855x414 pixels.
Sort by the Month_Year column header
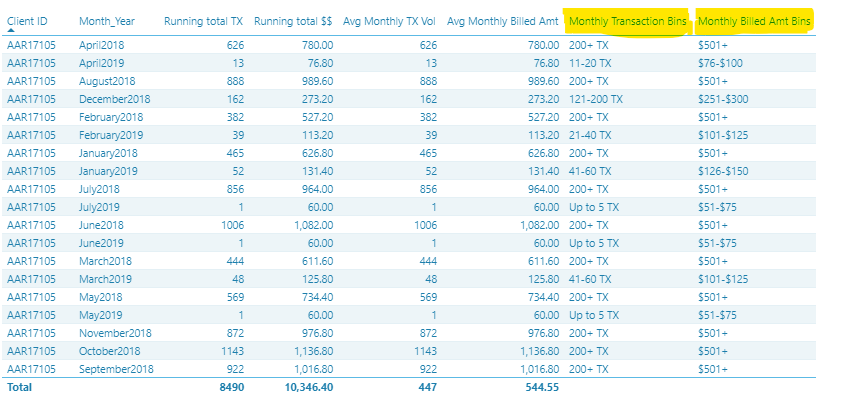pos(107,21)
